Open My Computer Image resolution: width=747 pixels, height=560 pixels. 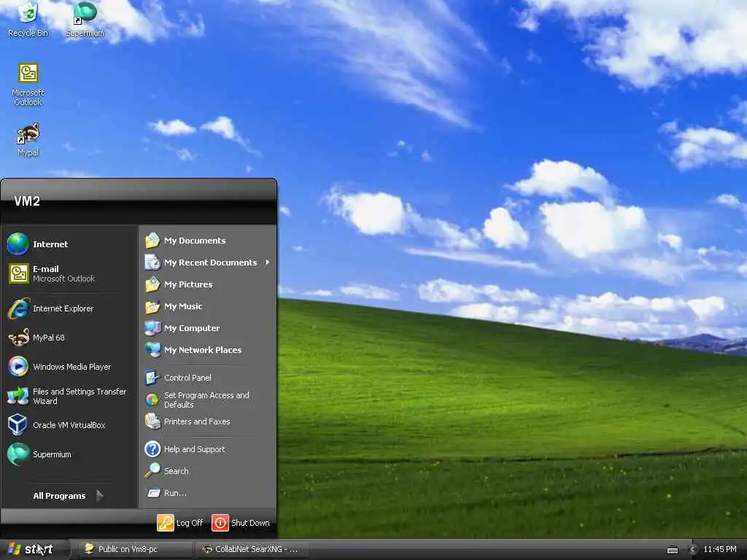click(208, 329)
